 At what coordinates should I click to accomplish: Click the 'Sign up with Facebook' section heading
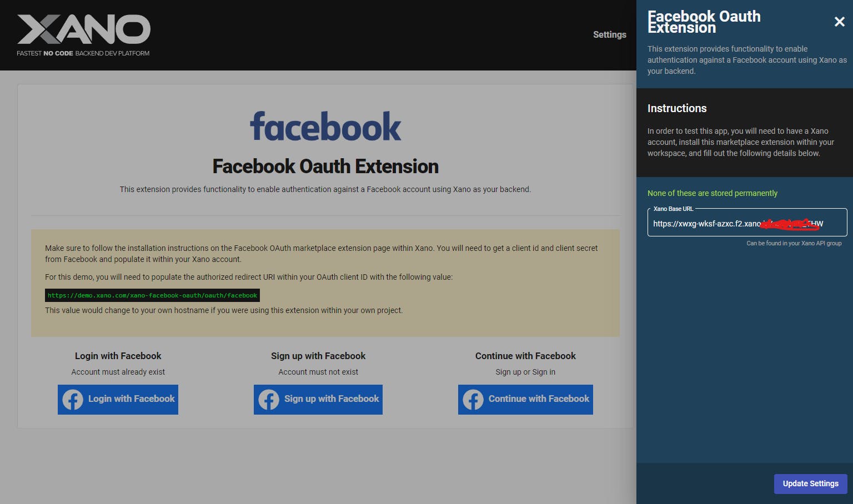click(x=318, y=356)
